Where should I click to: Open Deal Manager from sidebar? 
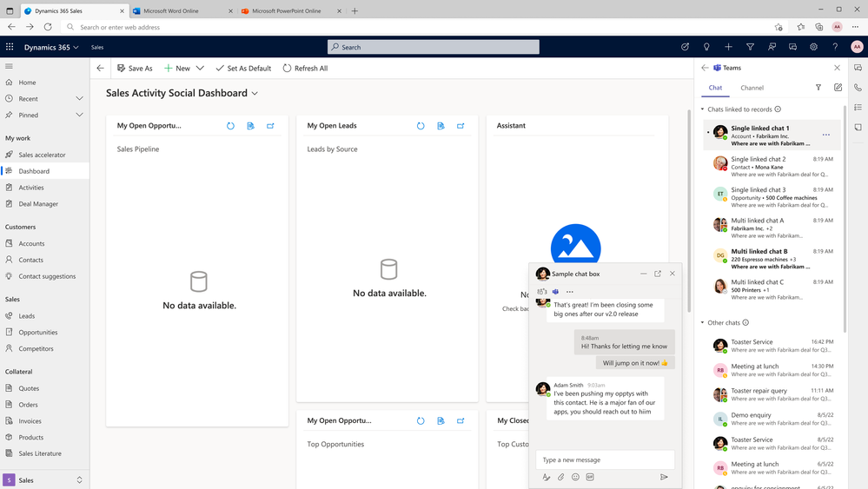[x=38, y=203]
